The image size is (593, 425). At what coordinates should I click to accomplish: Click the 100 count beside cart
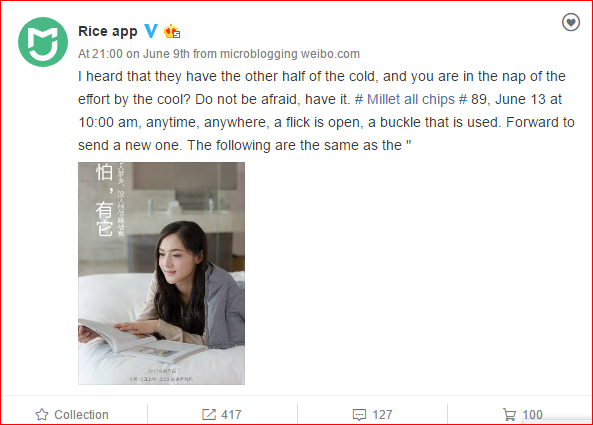tap(532, 415)
